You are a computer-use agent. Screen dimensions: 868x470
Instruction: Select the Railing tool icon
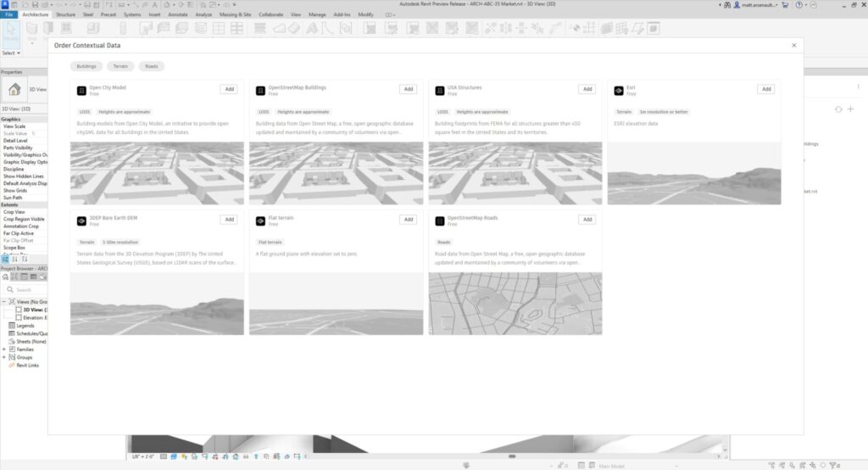(x=259, y=28)
